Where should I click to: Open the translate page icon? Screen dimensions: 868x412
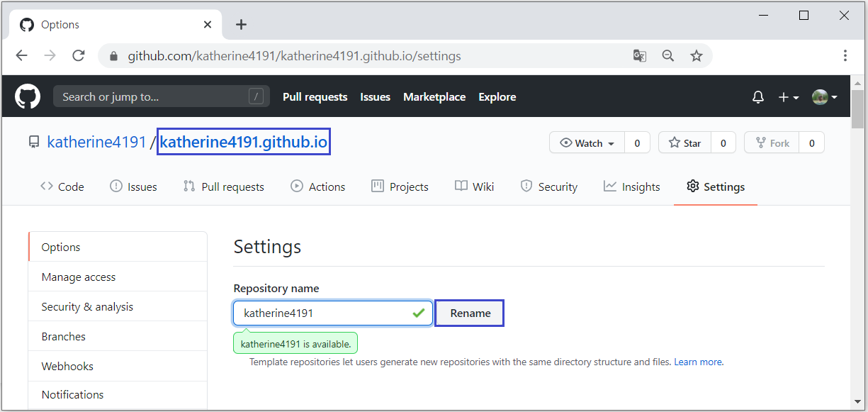pos(640,55)
